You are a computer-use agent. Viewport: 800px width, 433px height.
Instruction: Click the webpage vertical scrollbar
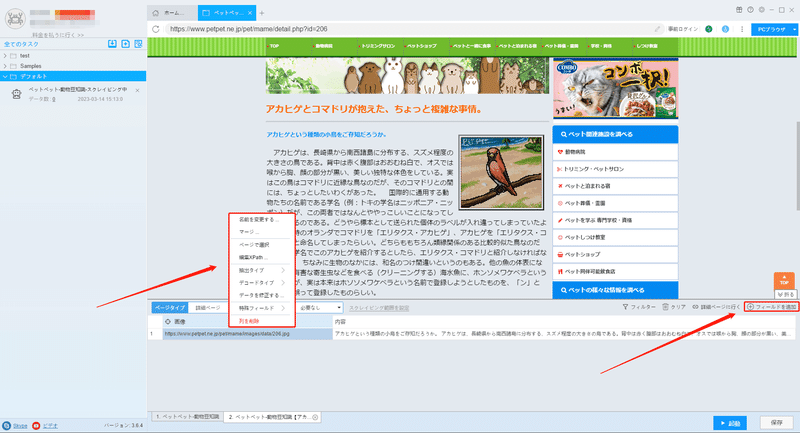(797, 166)
